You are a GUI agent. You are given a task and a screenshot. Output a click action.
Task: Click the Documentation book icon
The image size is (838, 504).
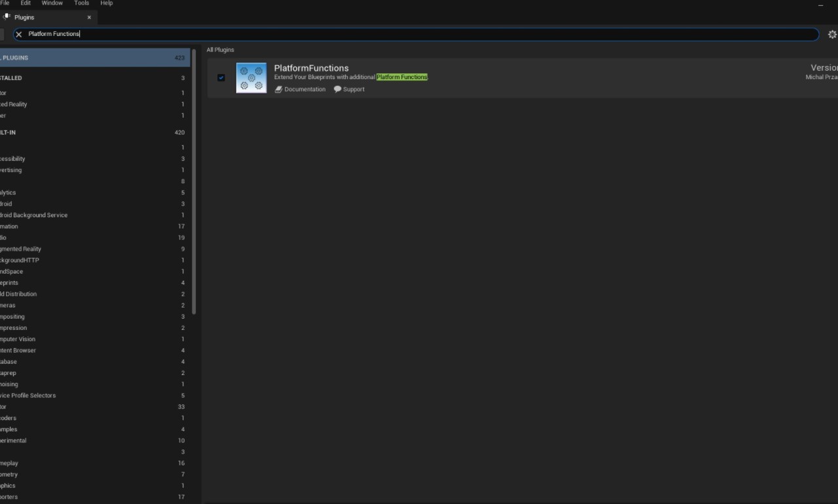click(278, 90)
